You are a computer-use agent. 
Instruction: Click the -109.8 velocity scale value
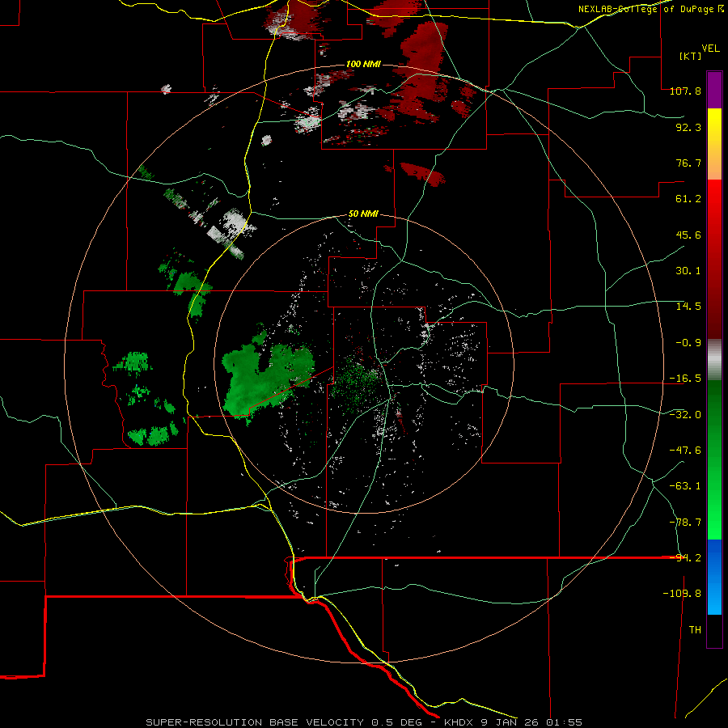point(682,594)
